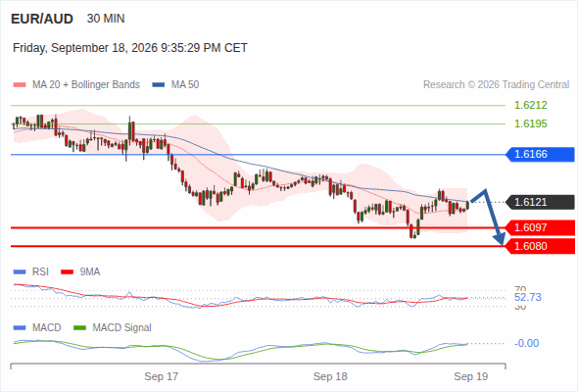This screenshot has width=578, height=392.
Task: Click the MA 50 legend label
Action: click(185, 85)
